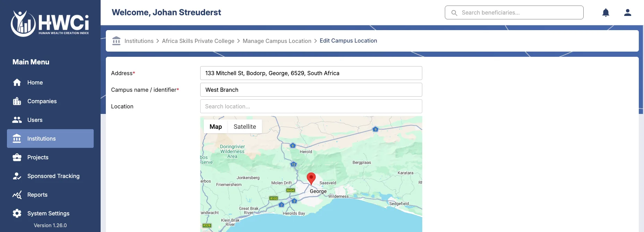Click Version 1.26.0 text
Screen dimensions: 644x232
pos(50,225)
